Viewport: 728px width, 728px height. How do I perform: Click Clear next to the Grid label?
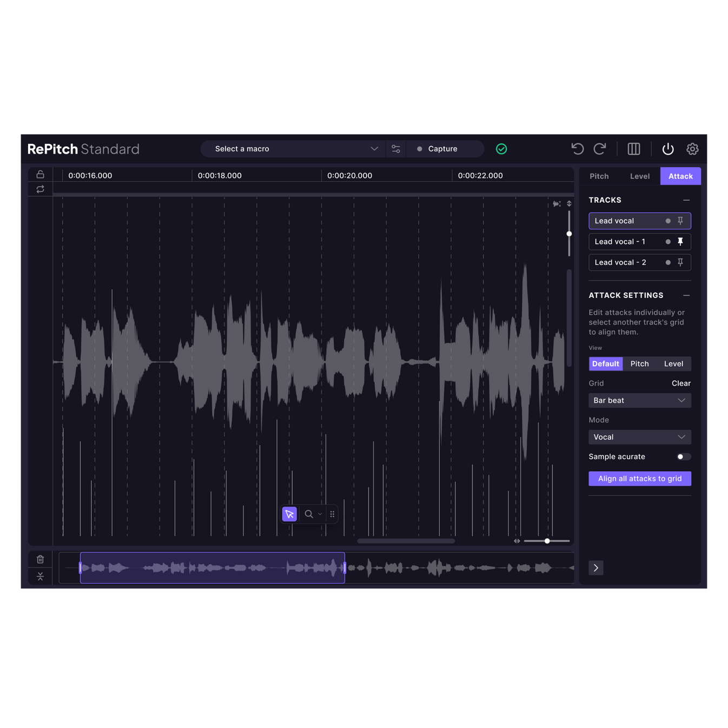[681, 383]
